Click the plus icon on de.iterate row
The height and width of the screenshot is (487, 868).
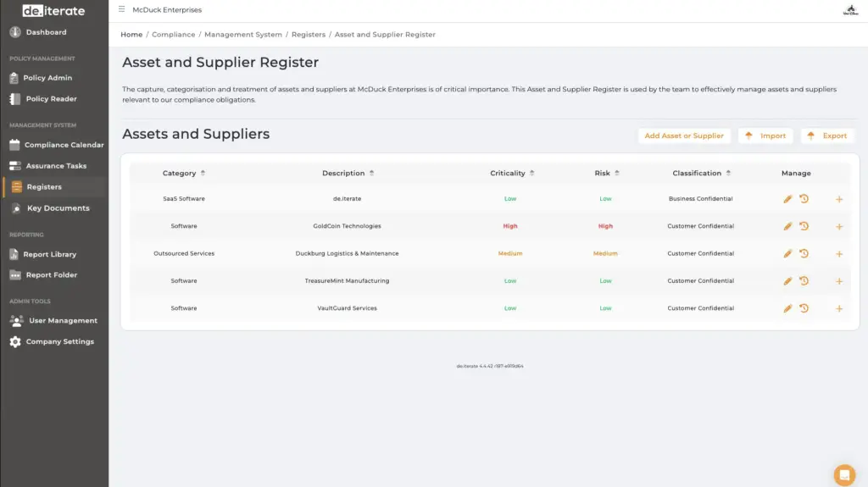click(839, 199)
